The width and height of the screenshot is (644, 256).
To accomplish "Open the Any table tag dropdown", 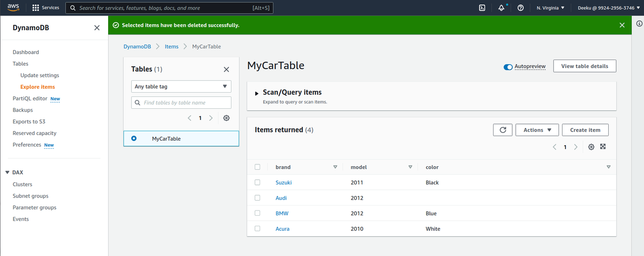I will point(181,87).
